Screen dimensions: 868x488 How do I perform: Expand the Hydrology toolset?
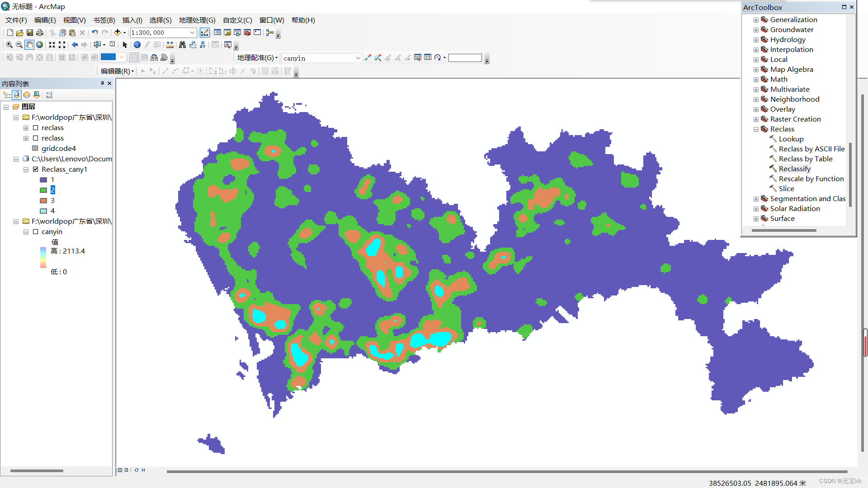click(756, 40)
